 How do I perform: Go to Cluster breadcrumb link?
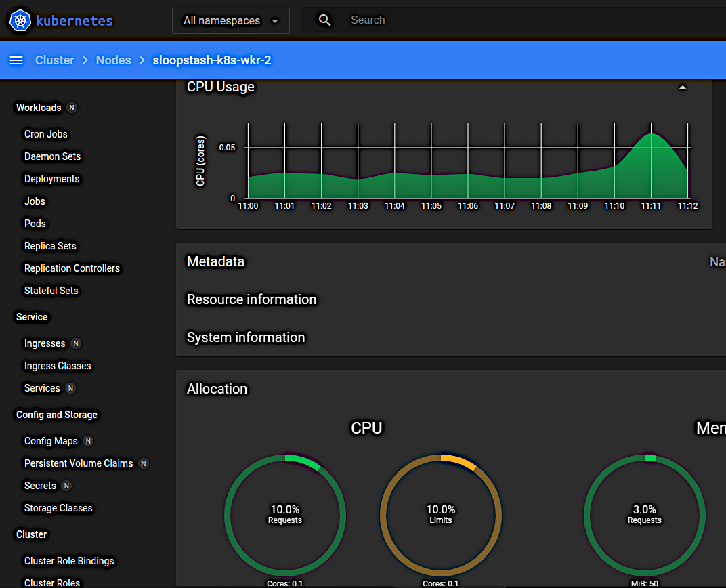tap(55, 60)
